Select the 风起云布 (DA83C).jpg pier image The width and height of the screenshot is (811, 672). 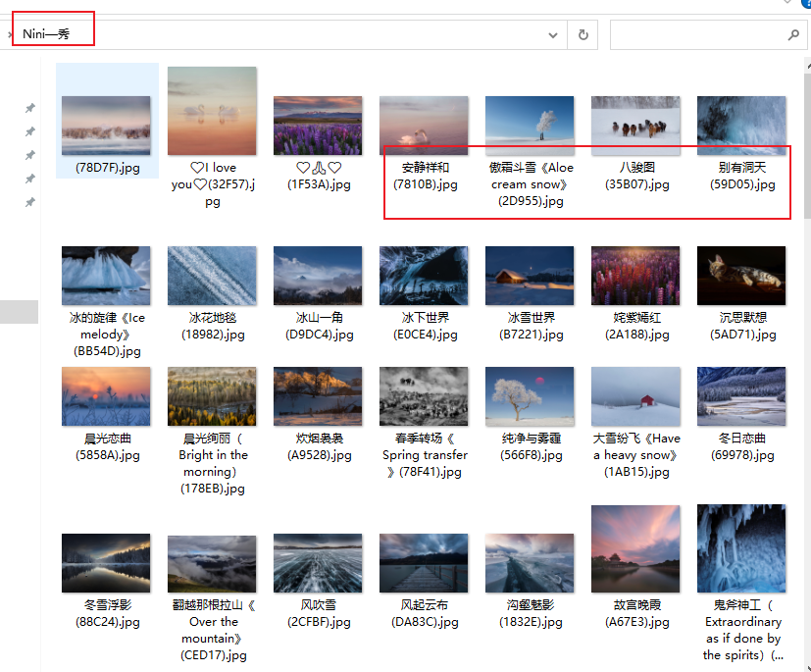coord(424,563)
